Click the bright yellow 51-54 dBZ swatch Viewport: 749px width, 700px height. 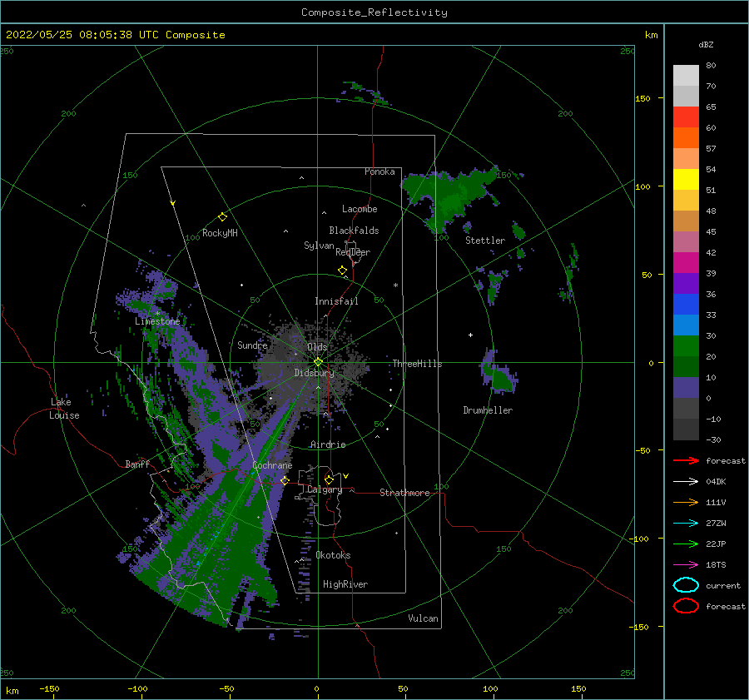pos(686,179)
